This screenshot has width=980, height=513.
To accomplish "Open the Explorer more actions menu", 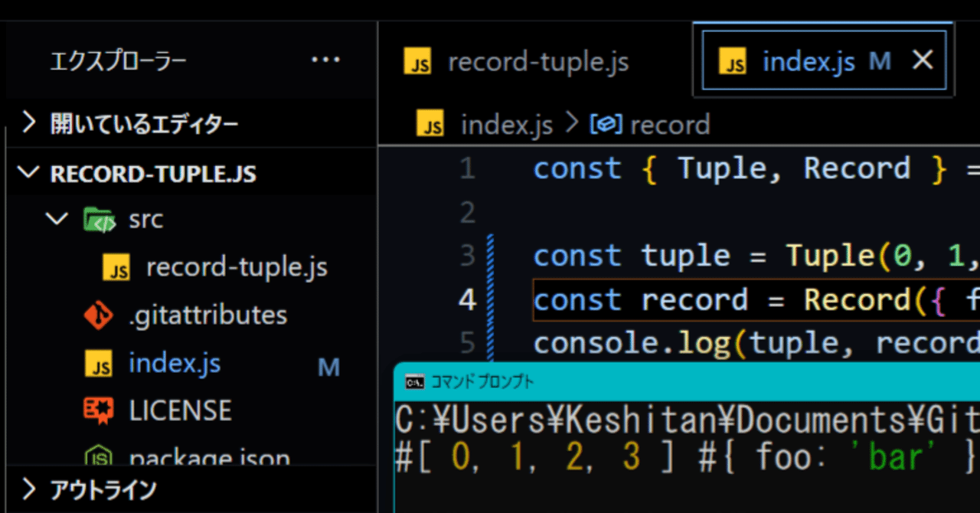I will click(x=325, y=60).
